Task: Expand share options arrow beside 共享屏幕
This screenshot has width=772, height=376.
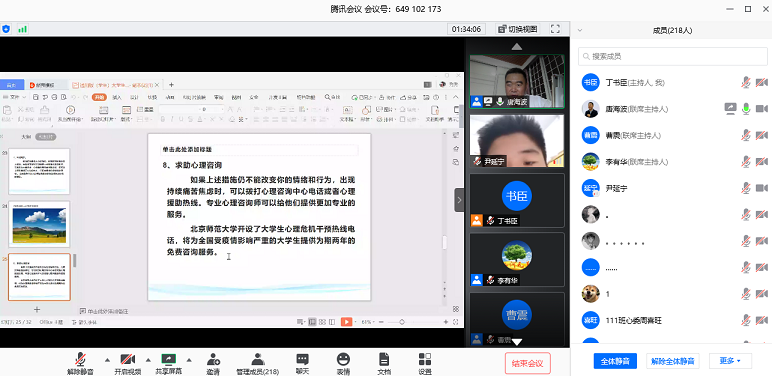Action: (189, 360)
